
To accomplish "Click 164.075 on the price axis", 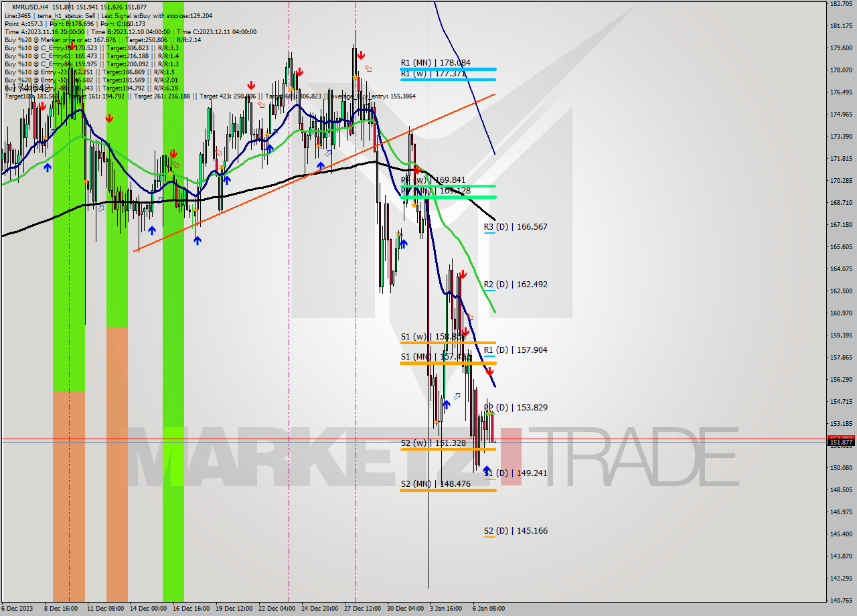I will coord(840,269).
